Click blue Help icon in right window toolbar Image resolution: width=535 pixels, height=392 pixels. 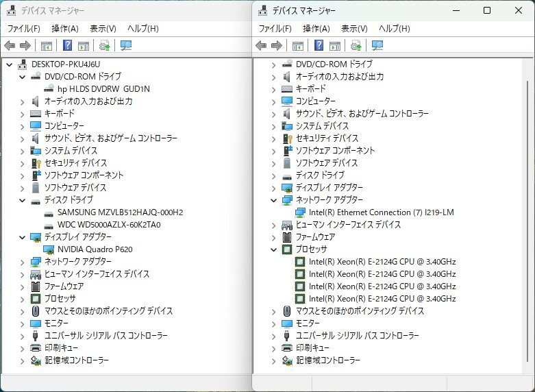point(319,45)
